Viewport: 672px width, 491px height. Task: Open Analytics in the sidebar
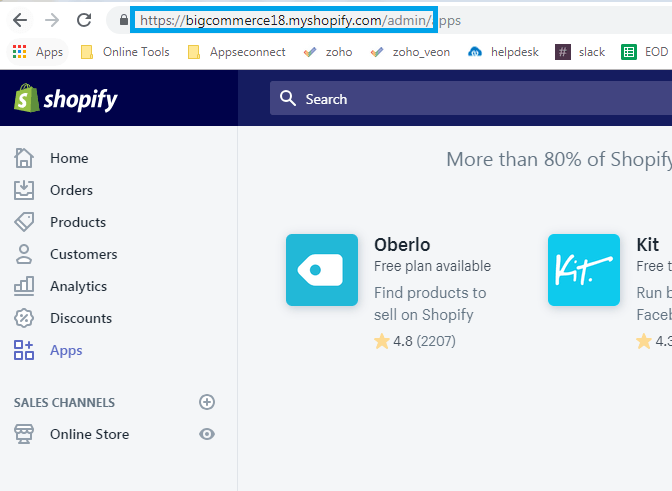click(x=78, y=286)
